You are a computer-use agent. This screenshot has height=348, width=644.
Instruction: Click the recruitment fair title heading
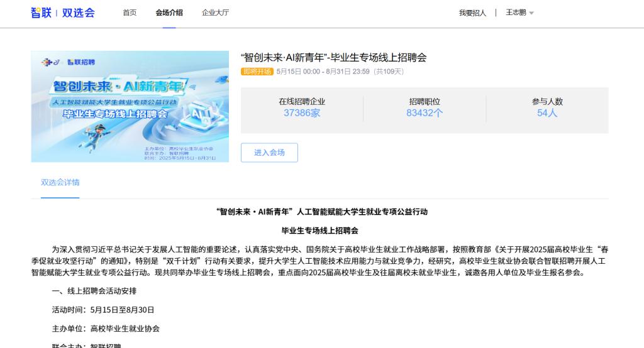[333, 57]
